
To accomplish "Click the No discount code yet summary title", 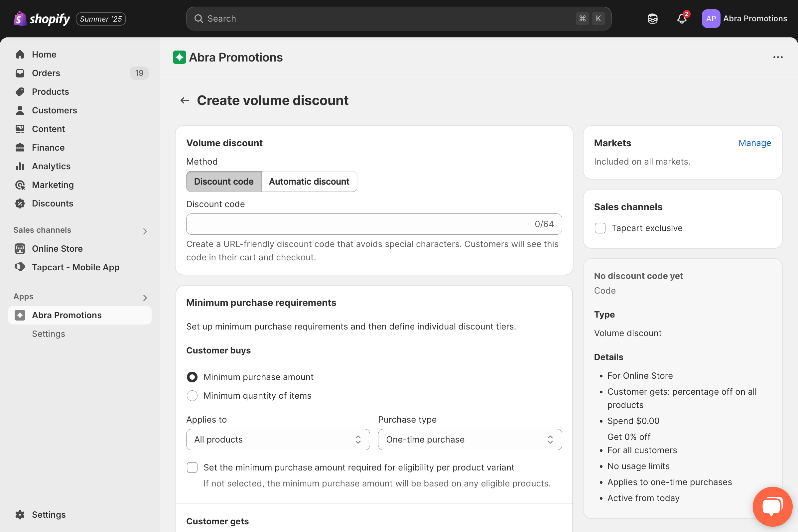I will tap(638, 276).
